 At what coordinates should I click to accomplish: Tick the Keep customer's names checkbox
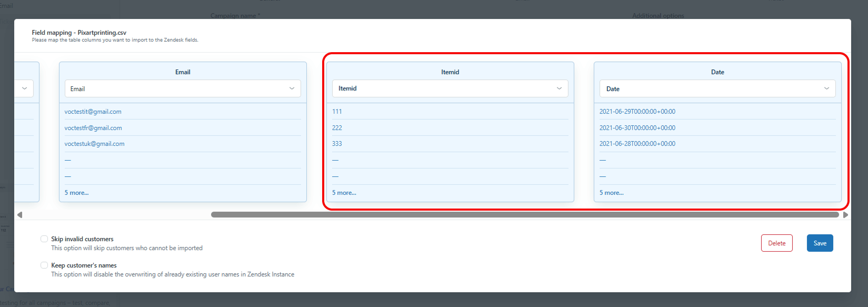[44, 265]
